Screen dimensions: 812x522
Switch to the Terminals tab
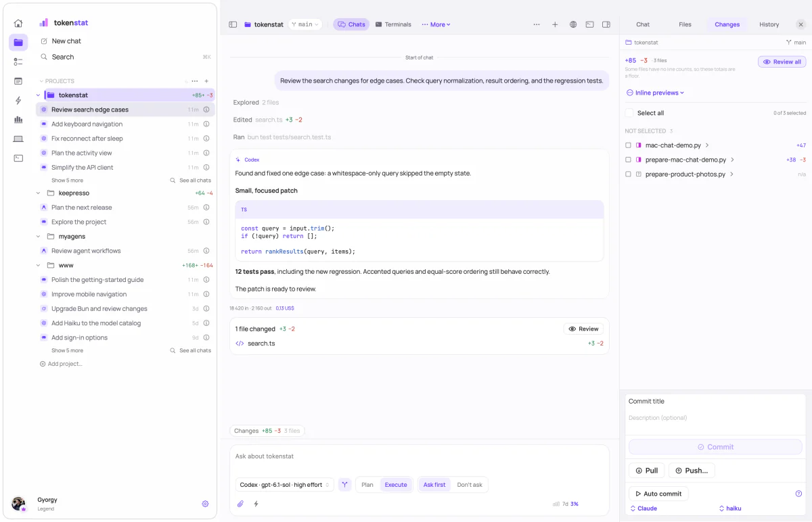point(393,24)
